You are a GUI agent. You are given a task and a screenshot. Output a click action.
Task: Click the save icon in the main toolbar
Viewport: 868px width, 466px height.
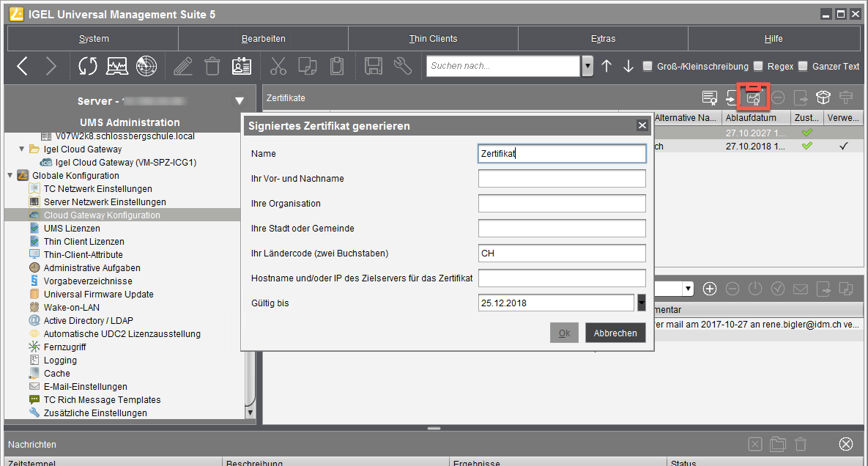374,66
